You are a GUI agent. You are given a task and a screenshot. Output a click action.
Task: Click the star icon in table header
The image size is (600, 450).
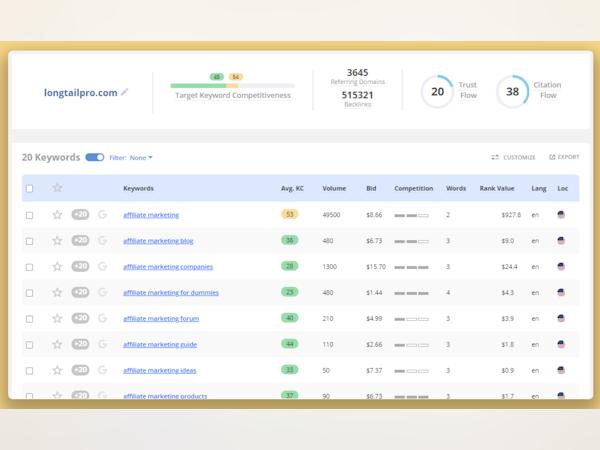point(57,188)
